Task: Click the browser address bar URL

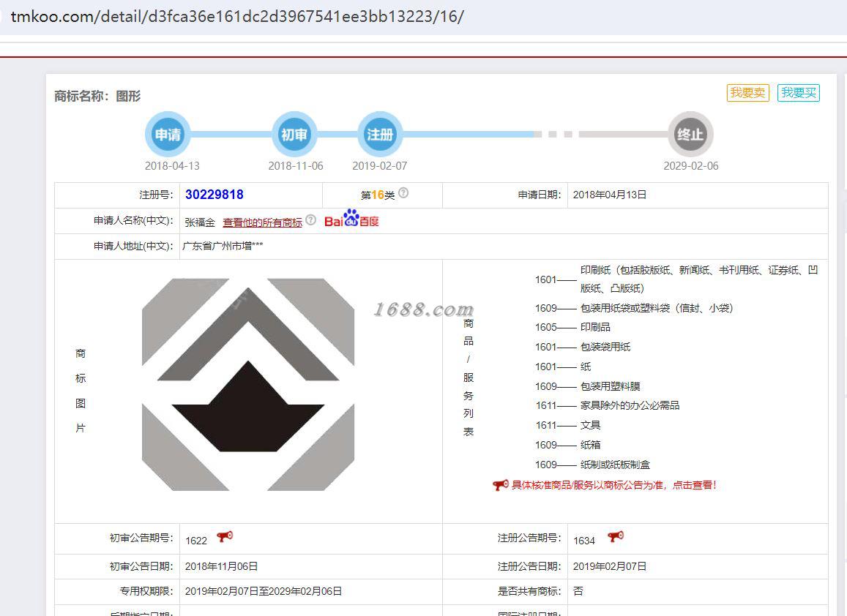Action: 237,16
